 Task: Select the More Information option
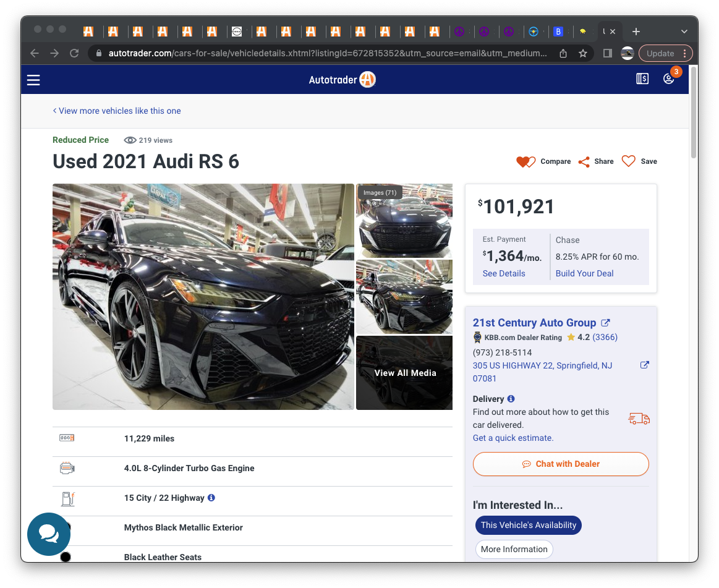514,549
